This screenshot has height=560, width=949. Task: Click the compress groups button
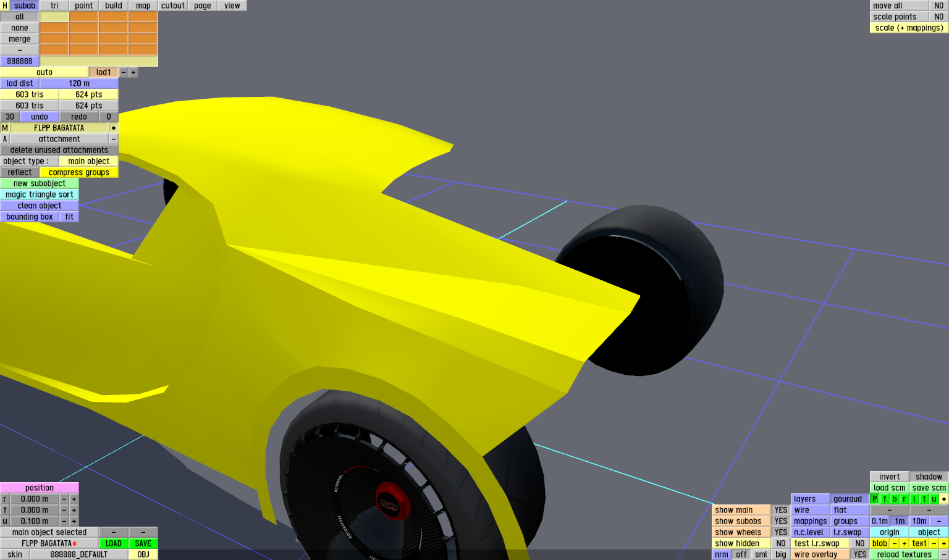[79, 172]
